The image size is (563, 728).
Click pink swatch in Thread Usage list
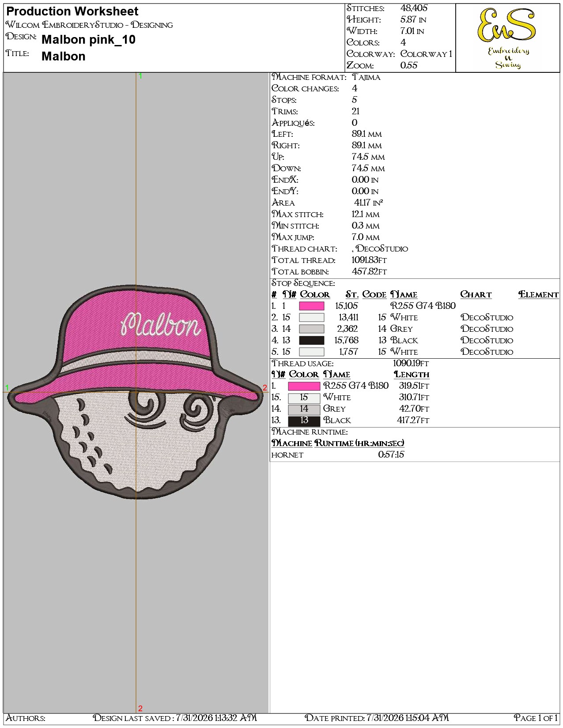point(304,386)
